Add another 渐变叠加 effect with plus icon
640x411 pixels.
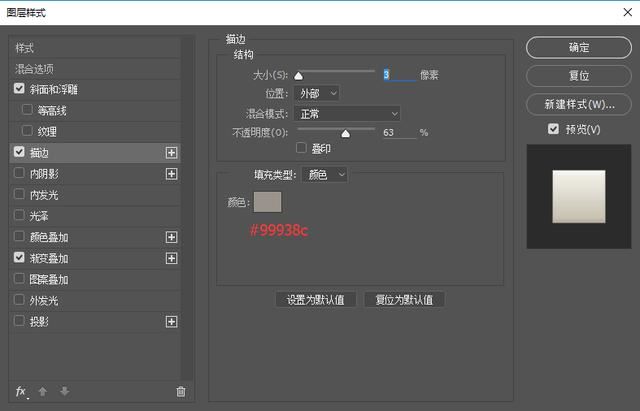click(x=171, y=258)
